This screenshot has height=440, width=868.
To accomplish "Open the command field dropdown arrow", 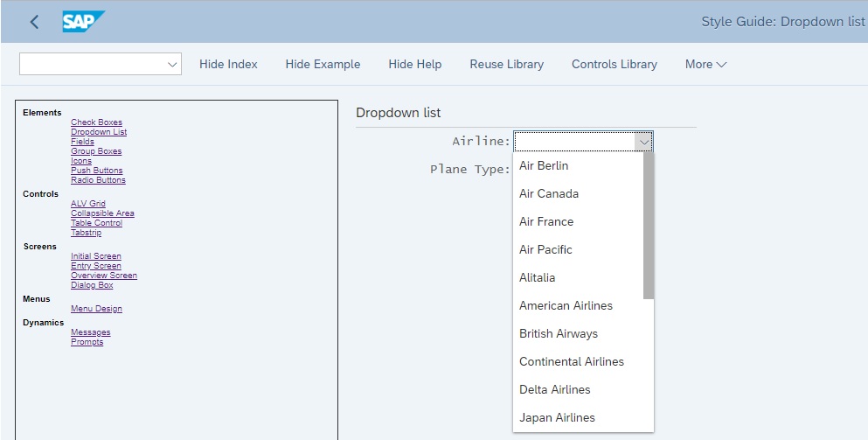I will tap(172, 64).
